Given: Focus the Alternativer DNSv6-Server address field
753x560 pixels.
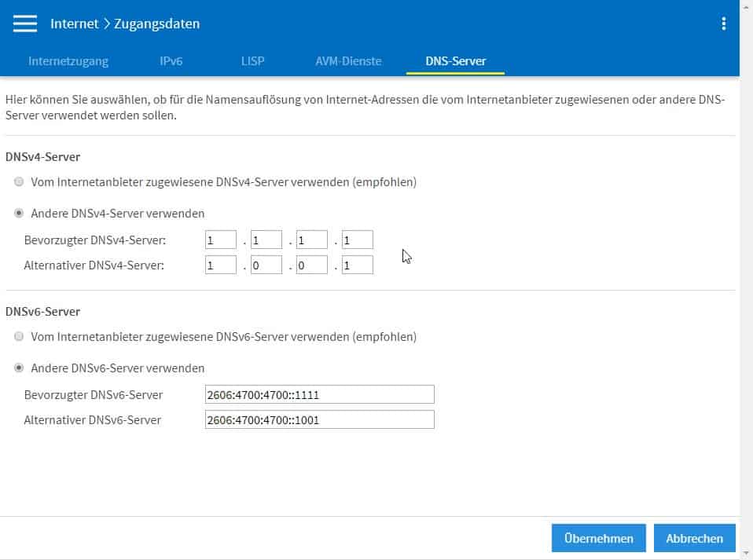Looking at the screenshot, I should click(319, 419).
